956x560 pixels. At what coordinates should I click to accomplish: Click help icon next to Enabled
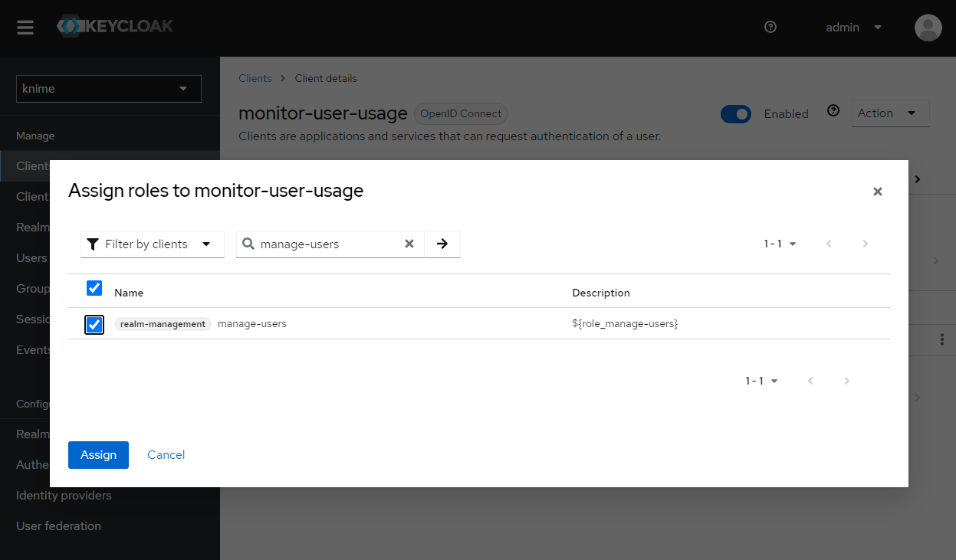click(833, 111)
